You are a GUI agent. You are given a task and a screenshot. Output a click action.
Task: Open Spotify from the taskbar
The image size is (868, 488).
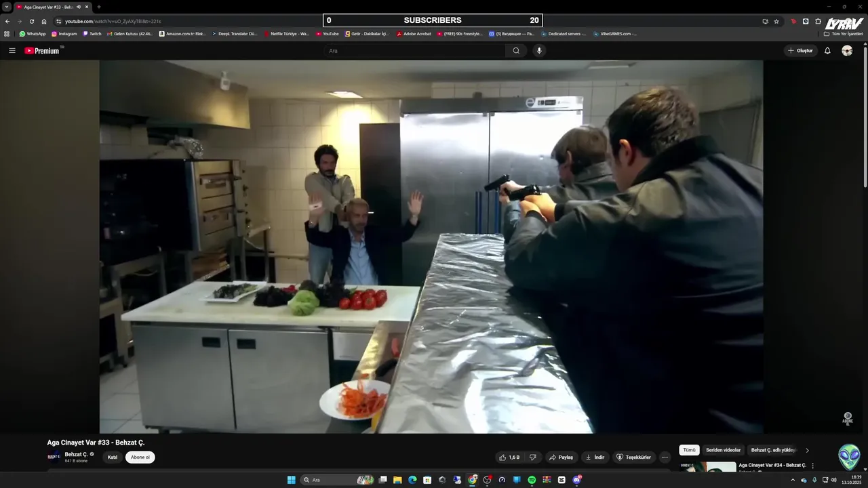coord(532,480)
